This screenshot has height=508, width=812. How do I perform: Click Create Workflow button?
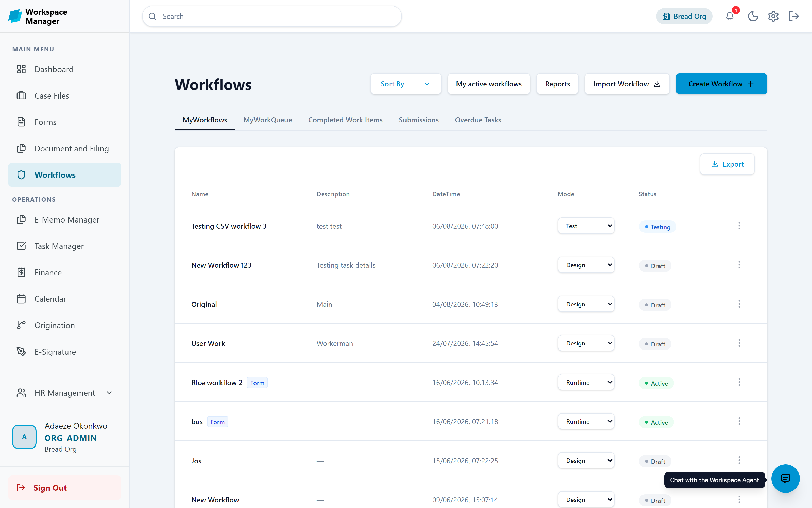point(721,84)
